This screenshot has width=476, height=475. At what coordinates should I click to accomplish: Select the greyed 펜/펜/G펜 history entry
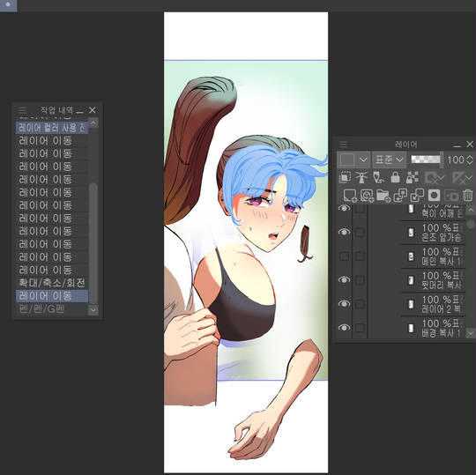coord(52,309)
